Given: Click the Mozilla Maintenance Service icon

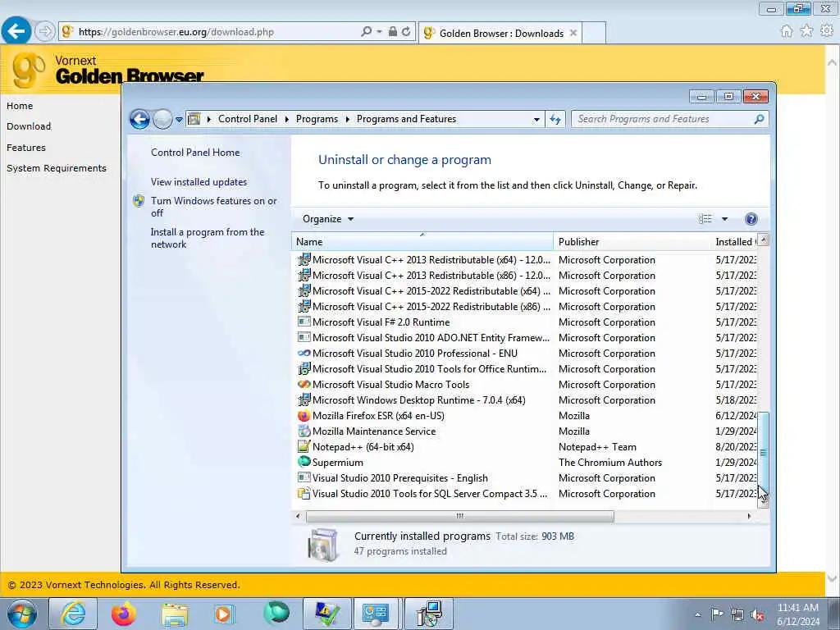Looking at the screenshot, I should 304,431.
